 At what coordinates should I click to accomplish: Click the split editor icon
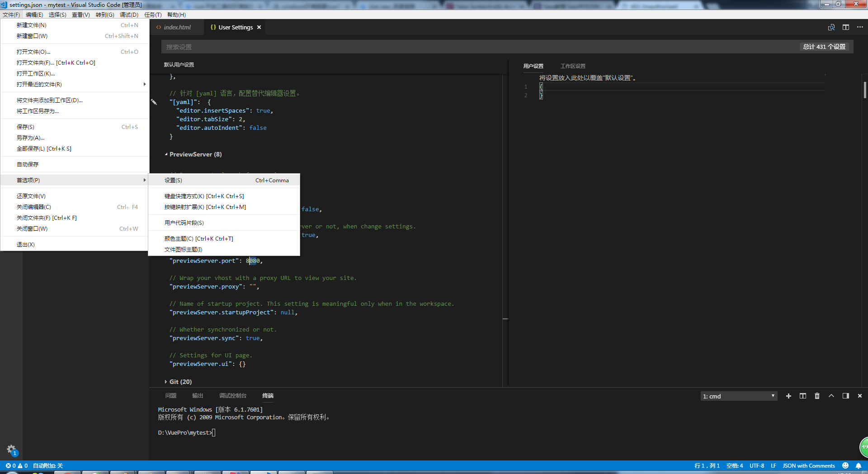click(845, 27)
